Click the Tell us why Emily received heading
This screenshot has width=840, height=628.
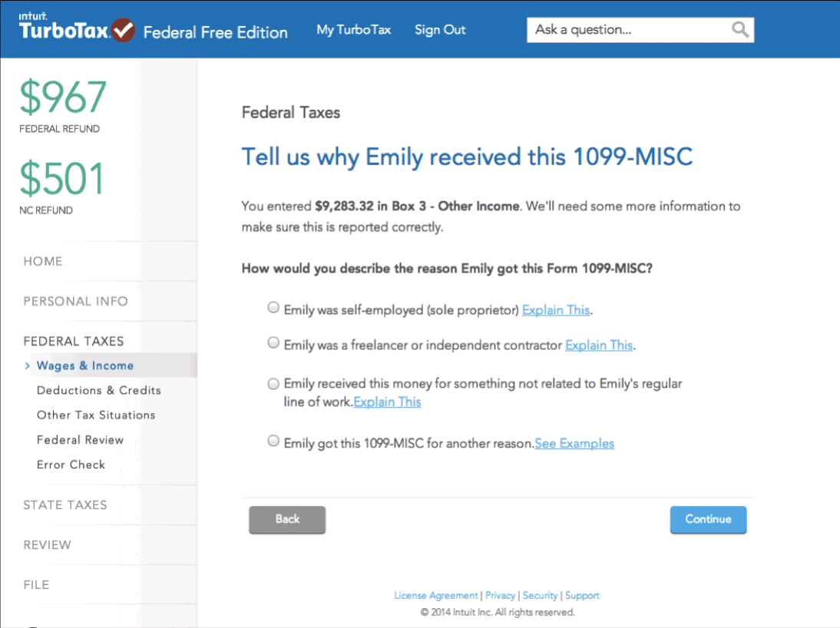467,157
